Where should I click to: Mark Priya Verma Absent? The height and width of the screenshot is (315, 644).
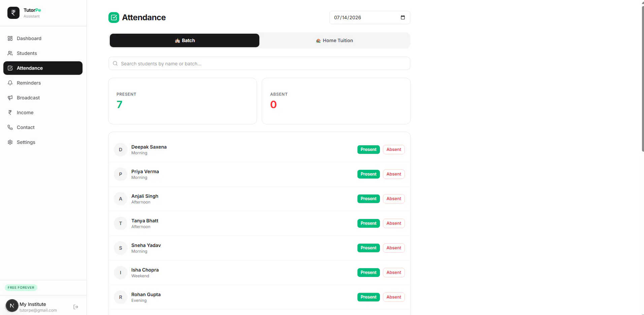click(394, 174)
